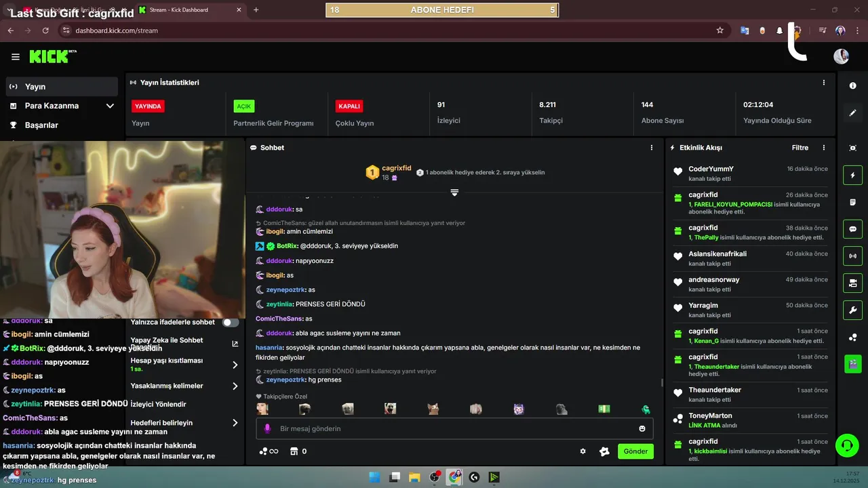The image size is (868, 488).
Task: Select the cat emote in emote row
Action: click(433, 409)
